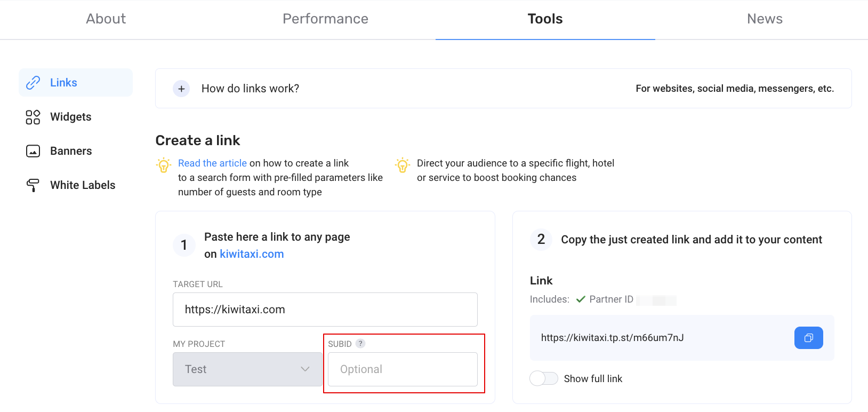Click the lightbulb icon beside Direct your audience

403,165
